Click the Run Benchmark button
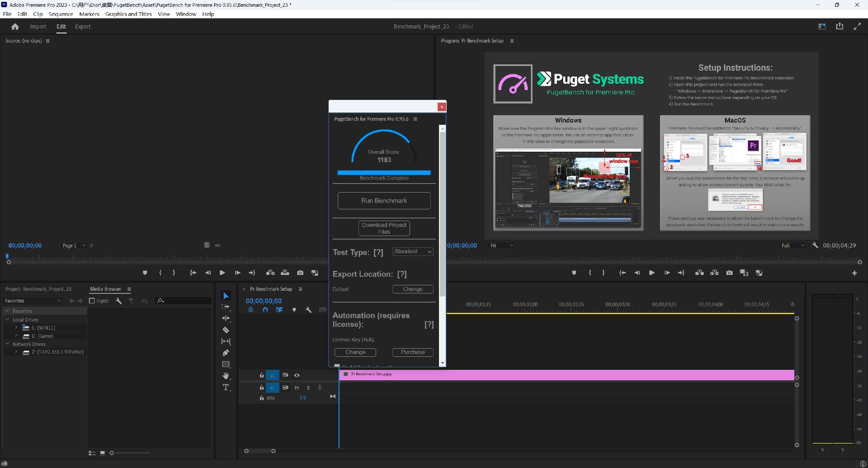This screenshot has width=868, height=468. (384, 201)
